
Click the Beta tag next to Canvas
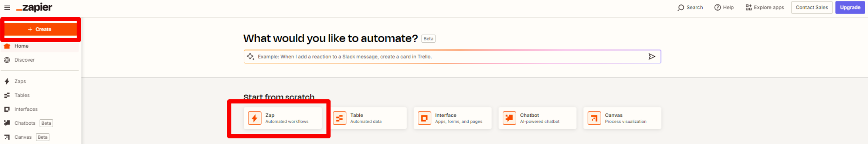[43, 137]
